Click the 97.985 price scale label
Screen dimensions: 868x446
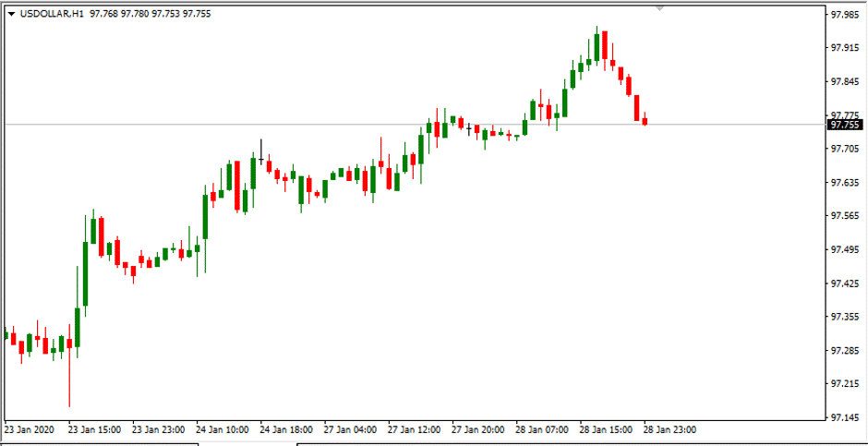(845, 15)
